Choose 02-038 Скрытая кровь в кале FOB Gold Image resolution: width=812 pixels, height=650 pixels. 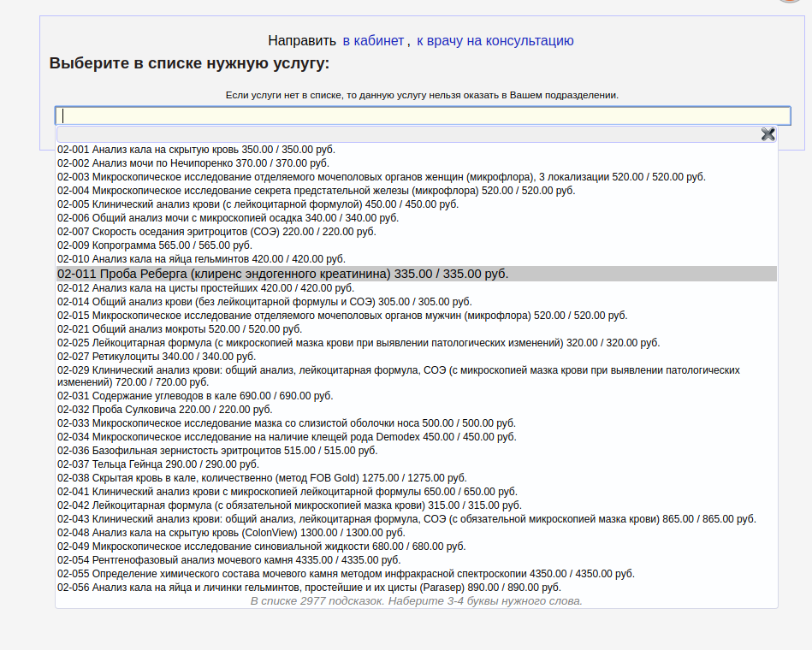tap(262, 478)
